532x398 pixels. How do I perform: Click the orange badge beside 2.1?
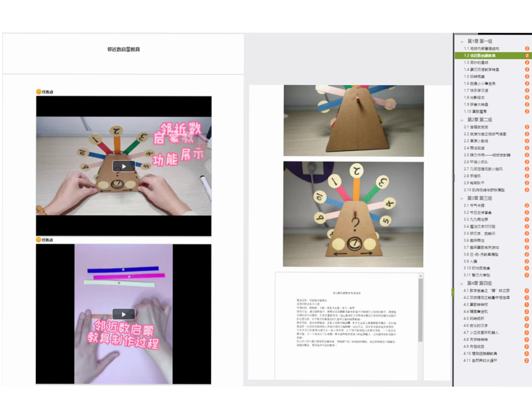527,127
